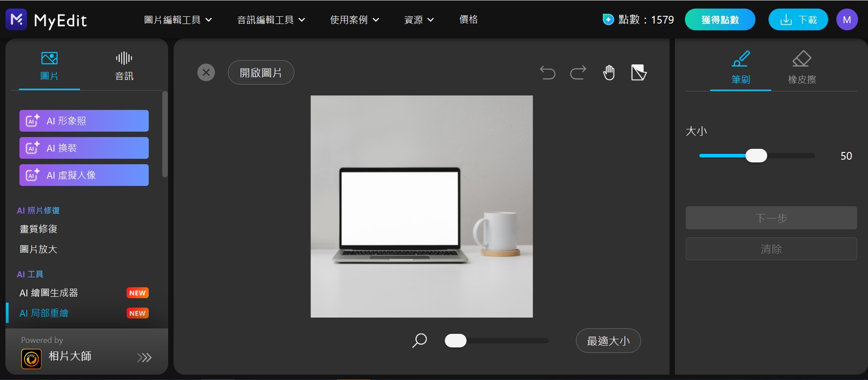Open the 圖片編輯工具 dropdown menu

tap(178, 20)
